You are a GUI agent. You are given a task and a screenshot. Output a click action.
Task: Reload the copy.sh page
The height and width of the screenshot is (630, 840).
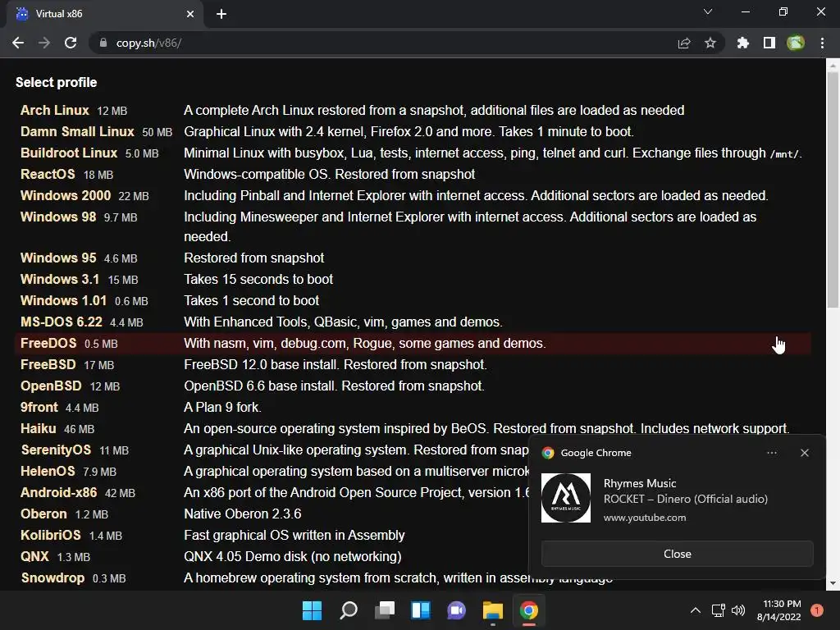click(71, 43)
